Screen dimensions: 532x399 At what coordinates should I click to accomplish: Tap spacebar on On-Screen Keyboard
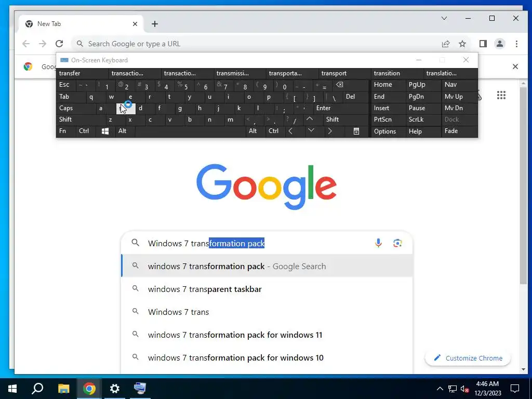point(191,131)
